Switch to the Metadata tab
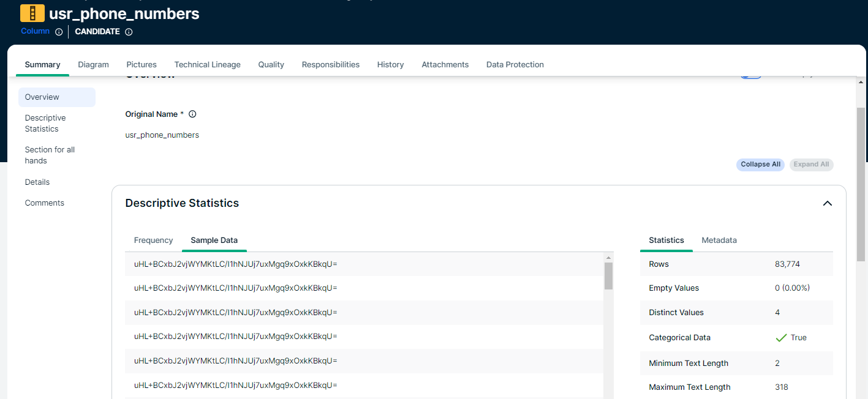This screenshot has width=868, height=399. point(719,241)
